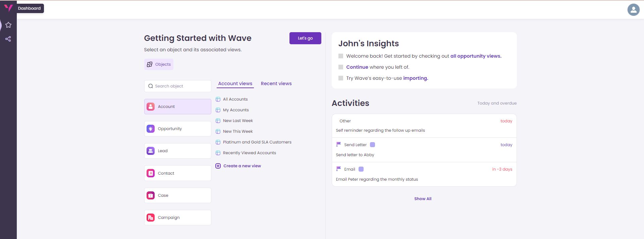Image resolution: width=644 pixels, height=239 pixels.
Task: Click the Account object icon
Action: [151, 107]
